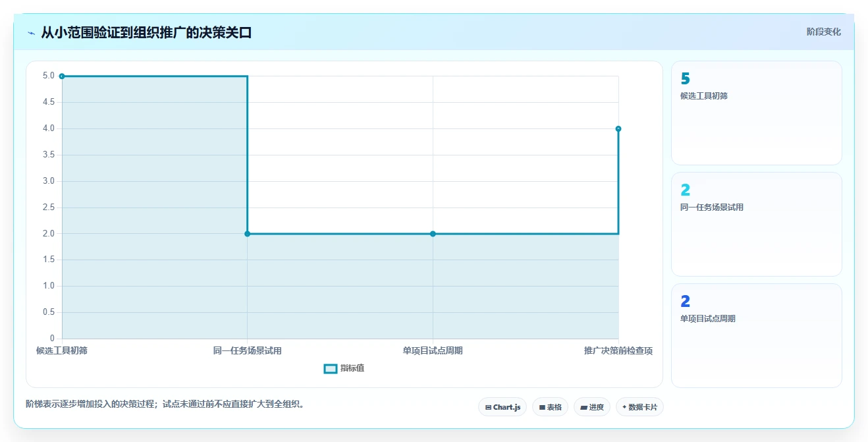The width and height of the screenshot is (868, 442).
Task: Click the x-axis label 同一任务场景试用
Action: (x=248, y=350)
